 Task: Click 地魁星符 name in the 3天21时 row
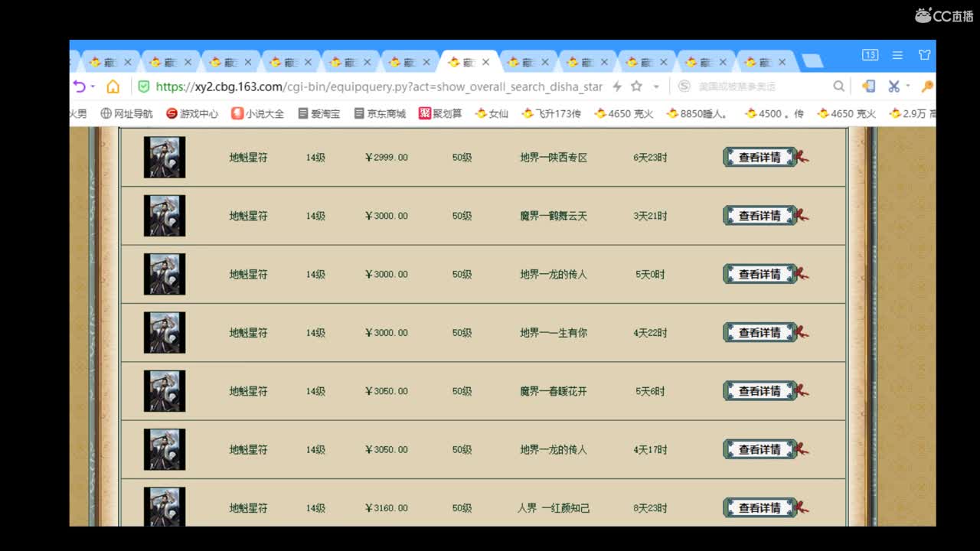click(x=249, y=216)
